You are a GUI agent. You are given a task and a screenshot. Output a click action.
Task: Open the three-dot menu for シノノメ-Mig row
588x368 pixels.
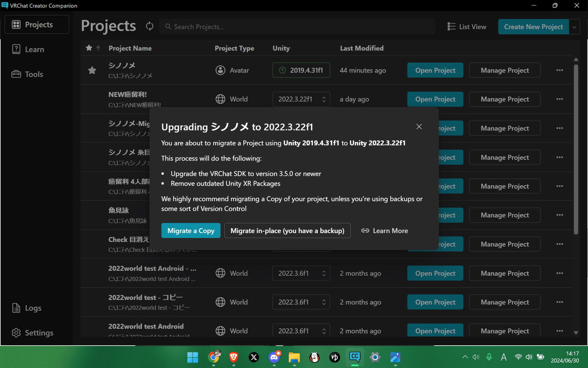pyautogui.click(x=560, y=128)
